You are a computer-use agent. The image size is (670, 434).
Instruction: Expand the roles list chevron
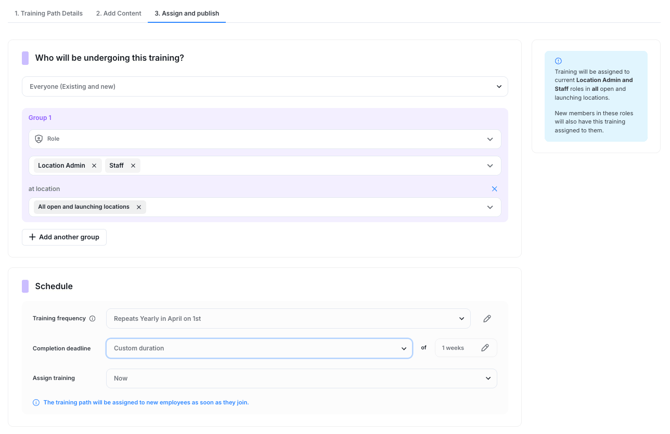[x=490, y=166]
